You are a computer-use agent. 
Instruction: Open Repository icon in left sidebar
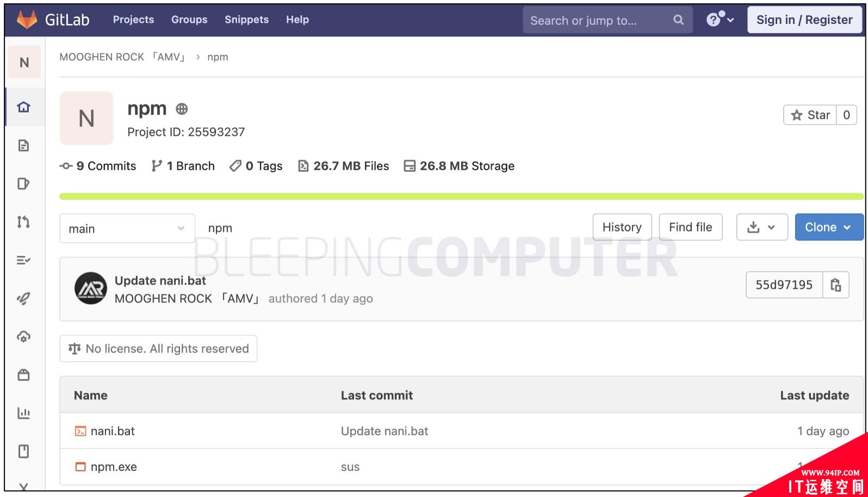23,145
